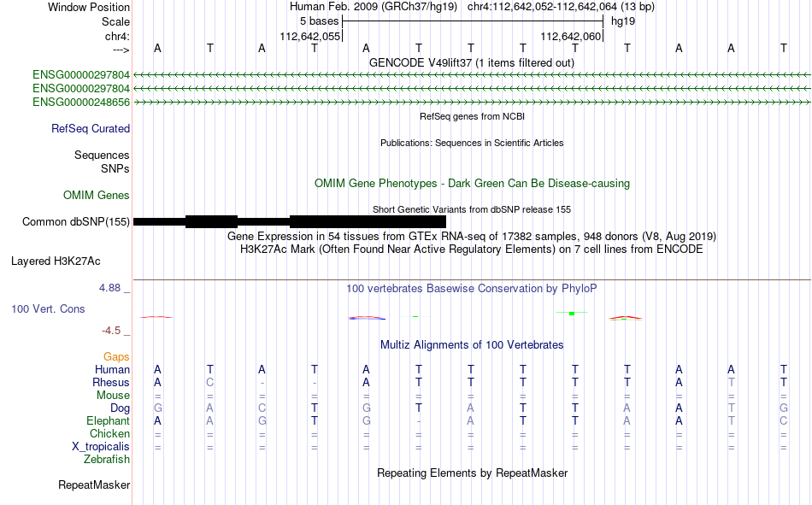This screenshot has width=812, height=505.
Task: Click the SNPs track label
Action: pos(115,168)
